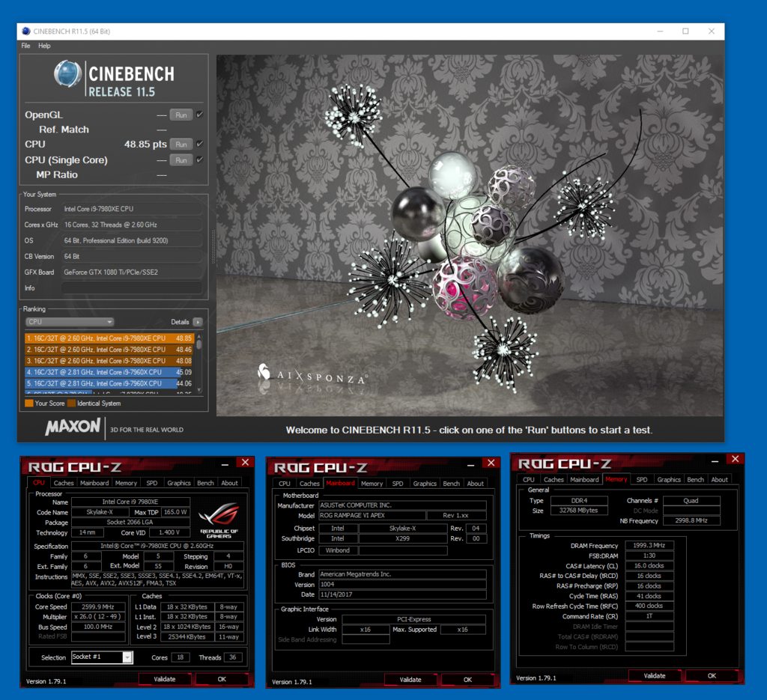Select ranking entry 4 i9-7960X score 45.09

click(x=109, y=372)
